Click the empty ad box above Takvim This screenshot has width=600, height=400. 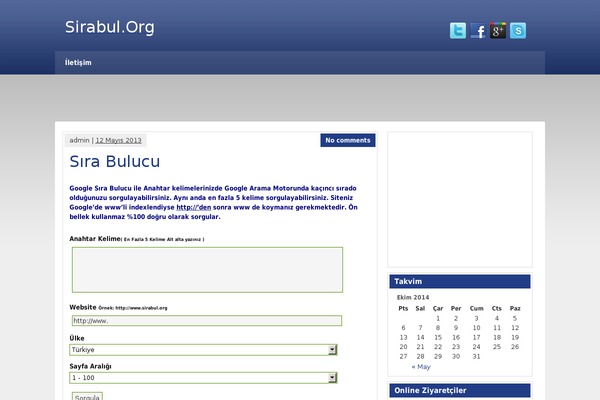(x=460, y=199)
